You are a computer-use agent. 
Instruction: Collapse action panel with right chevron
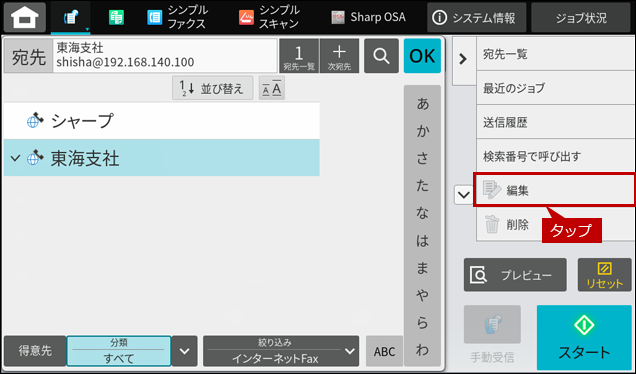point(463,59)
